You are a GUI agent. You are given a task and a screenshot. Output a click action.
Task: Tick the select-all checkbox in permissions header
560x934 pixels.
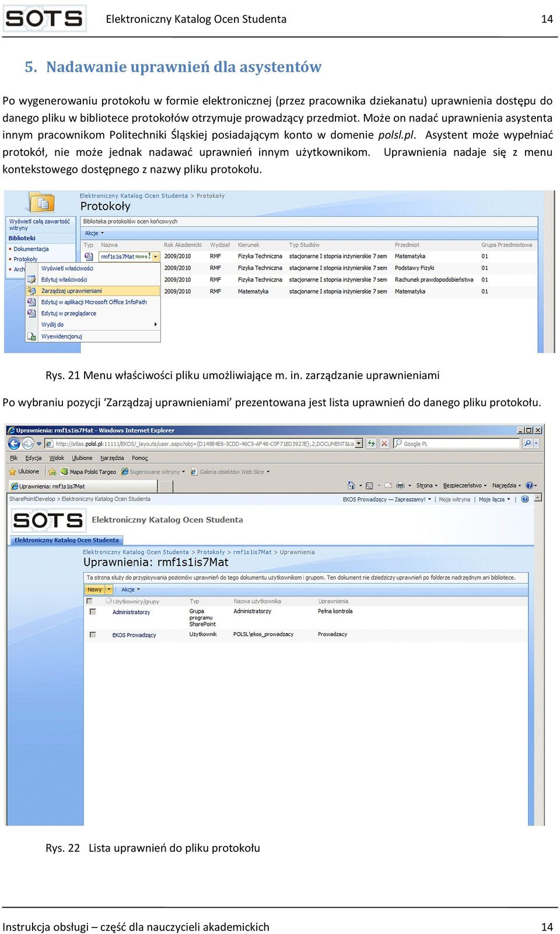[x=89, y=601]
